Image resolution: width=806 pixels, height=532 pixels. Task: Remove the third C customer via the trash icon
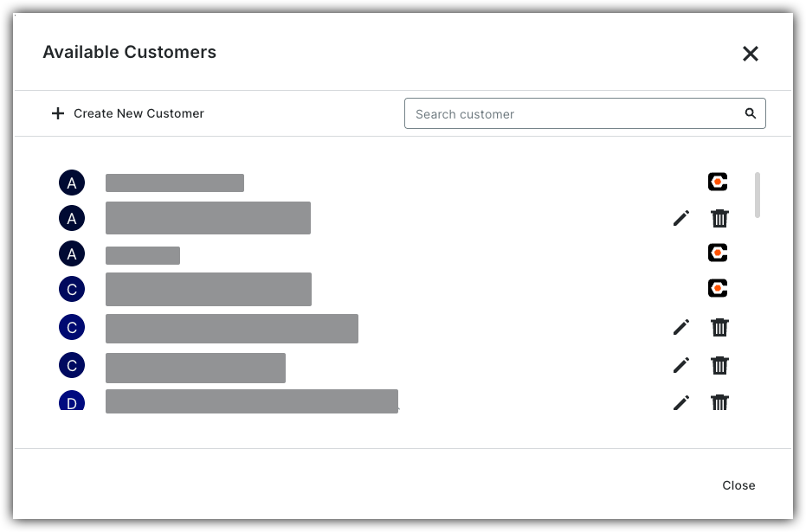point(719,365)
